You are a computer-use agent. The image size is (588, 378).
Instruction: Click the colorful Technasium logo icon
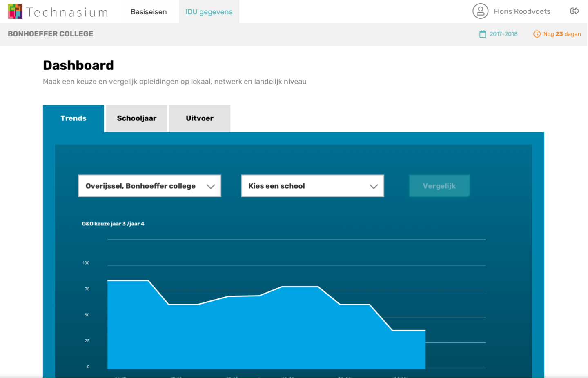click(x=15, y=11)
